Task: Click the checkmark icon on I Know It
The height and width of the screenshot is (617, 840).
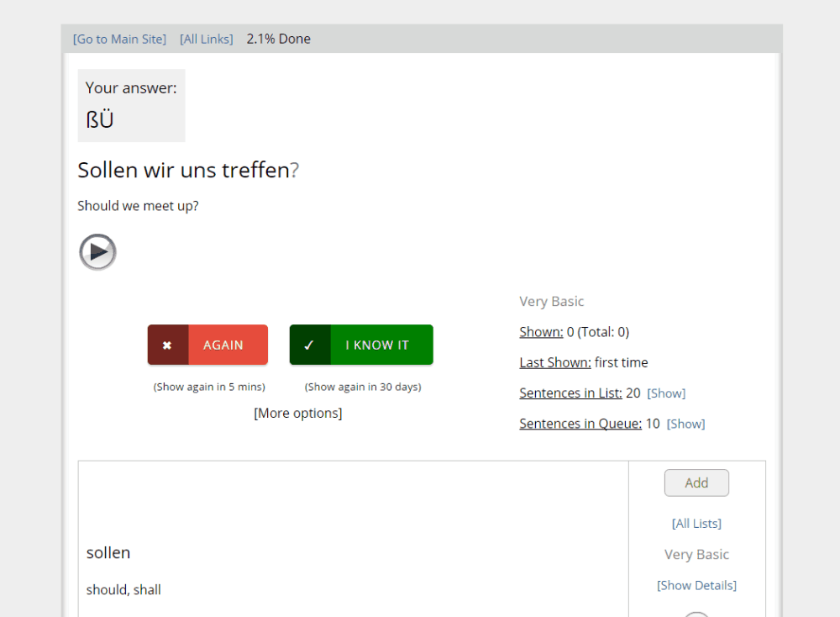Action: (310, 345)
